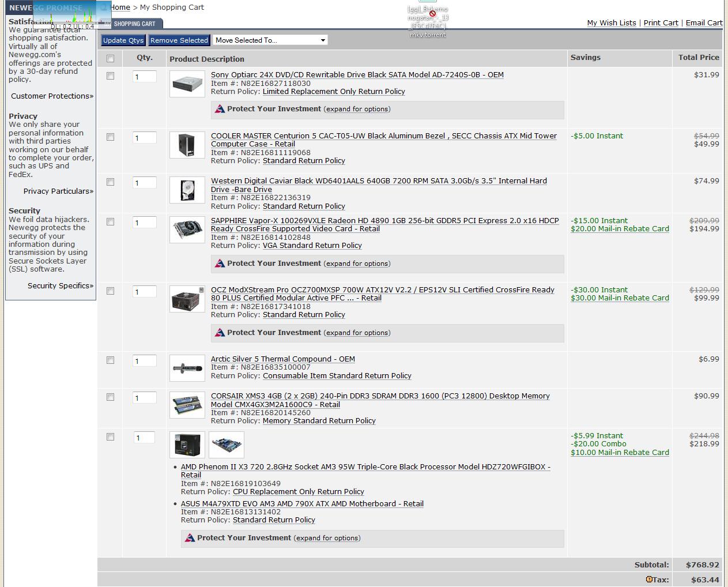Open Privacy Particulars link in sidebar
This screenshot has width=728, height=587.
point(59,191)
